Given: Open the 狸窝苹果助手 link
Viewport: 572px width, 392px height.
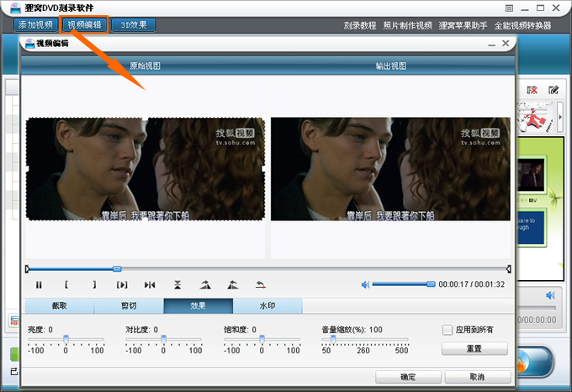Looking at the screenshot, I should tap(463, 25).
